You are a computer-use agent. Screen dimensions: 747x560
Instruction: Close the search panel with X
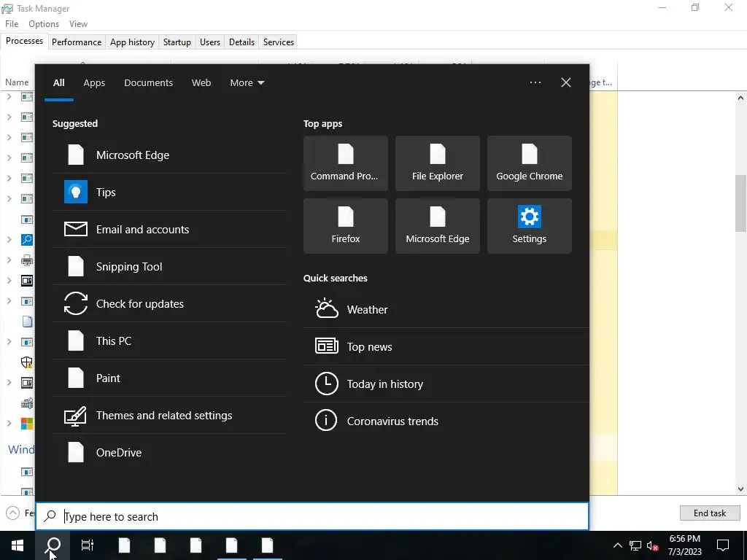coord(565,82)
